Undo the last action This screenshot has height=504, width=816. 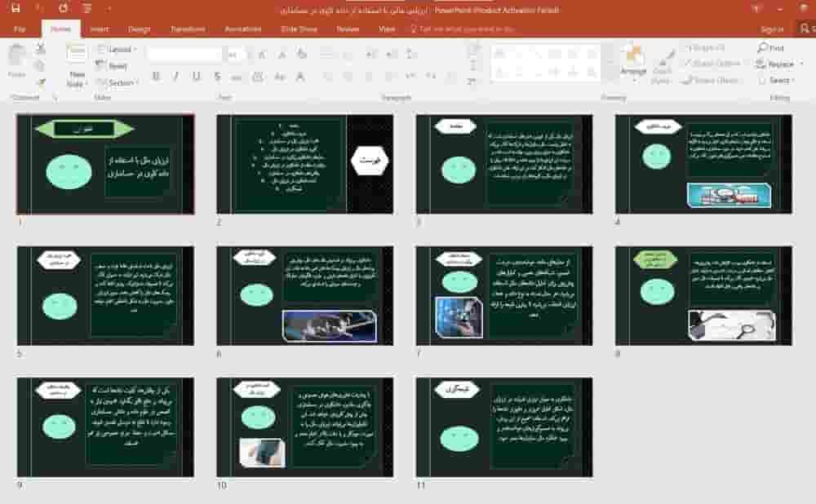(x=39, y=8)
